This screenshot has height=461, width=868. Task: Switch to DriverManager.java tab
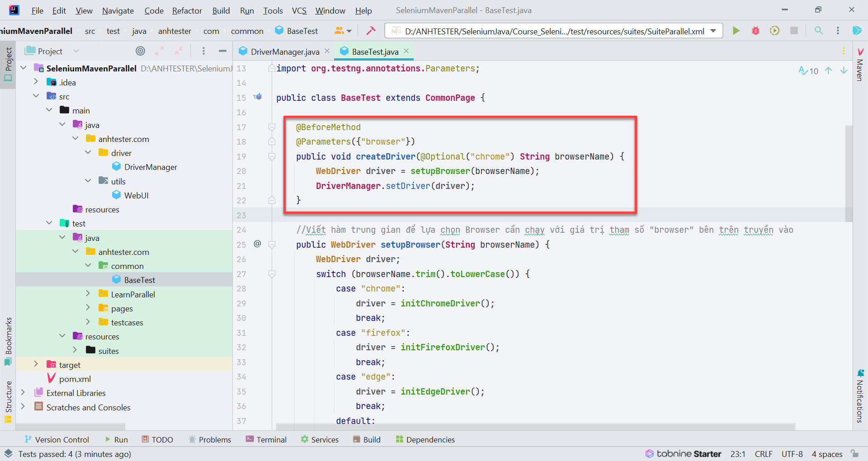click(285, 52)
